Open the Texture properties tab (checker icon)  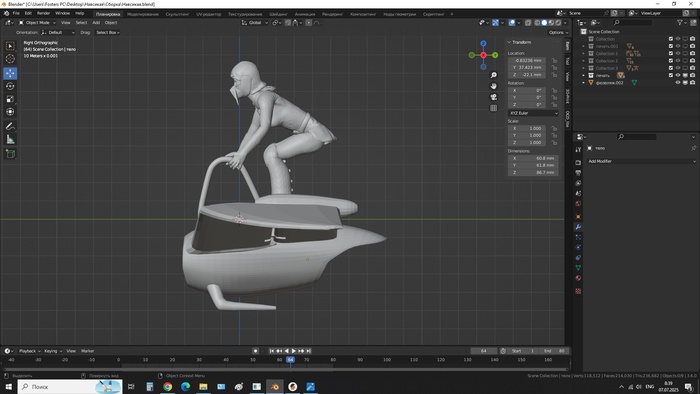point(578,291)
